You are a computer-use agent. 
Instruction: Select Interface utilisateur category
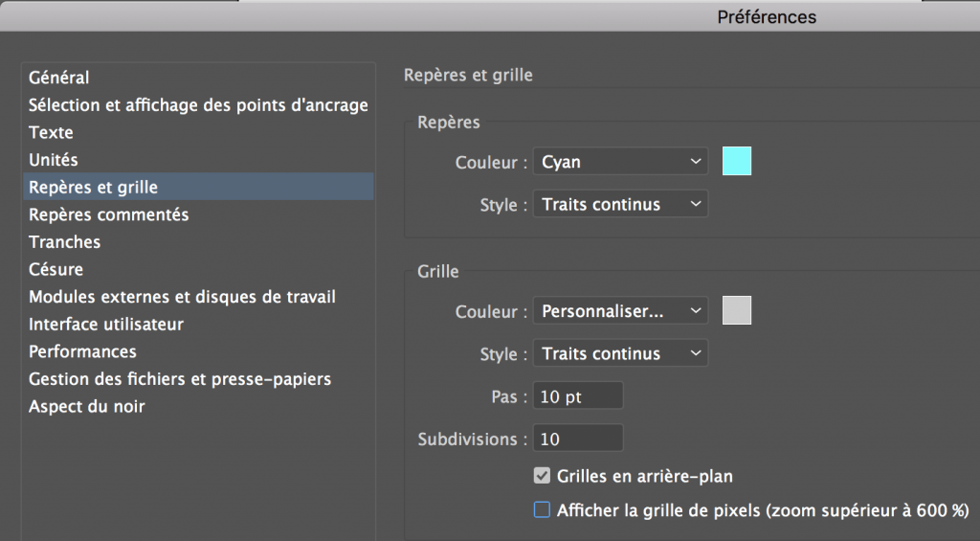click(x=106, y=325)
